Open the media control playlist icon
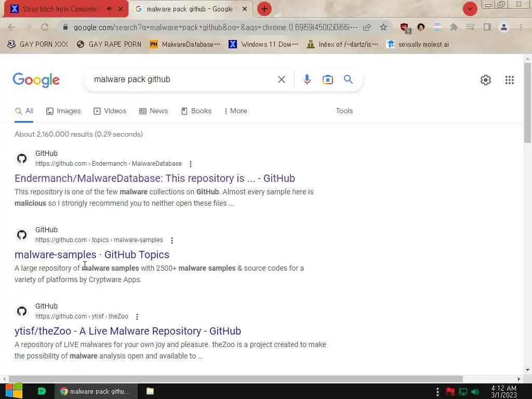 point(470,27)
